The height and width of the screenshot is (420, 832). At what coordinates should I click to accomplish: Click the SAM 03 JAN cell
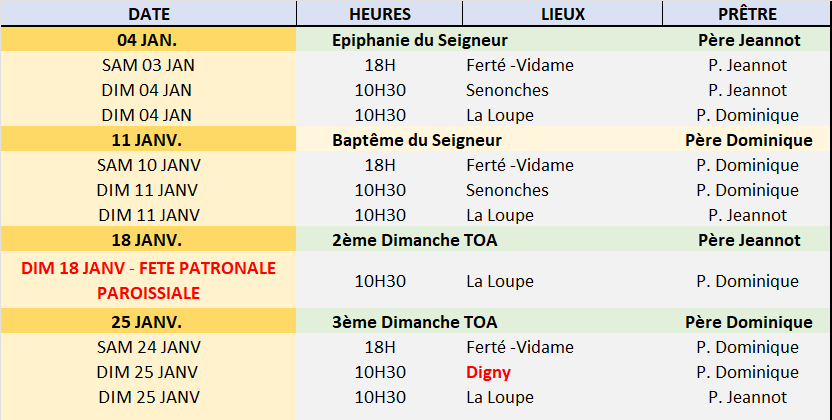point(148,65)
